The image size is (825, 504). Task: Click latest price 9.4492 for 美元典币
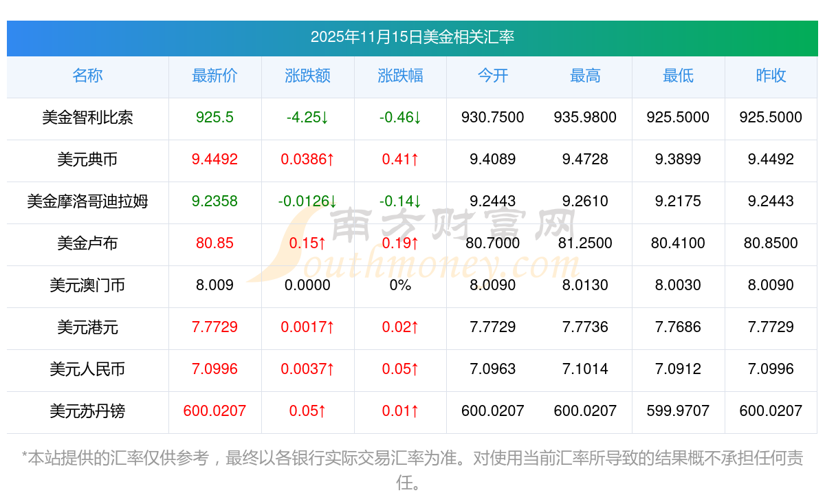(214, 160)
